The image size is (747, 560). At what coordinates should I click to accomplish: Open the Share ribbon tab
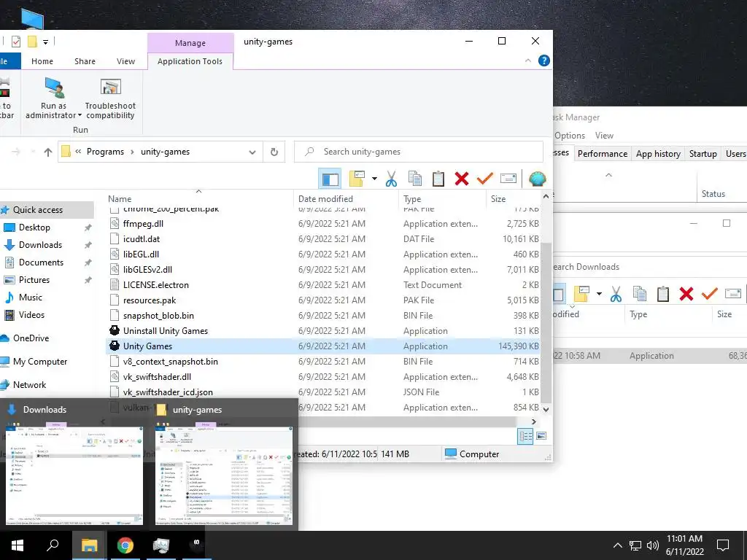click(85, 61)
